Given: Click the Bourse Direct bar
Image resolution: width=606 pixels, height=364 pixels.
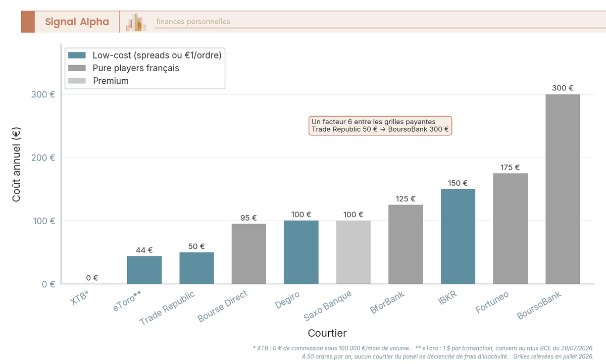Looking at the screenshot, I should (x=249, y=254).
